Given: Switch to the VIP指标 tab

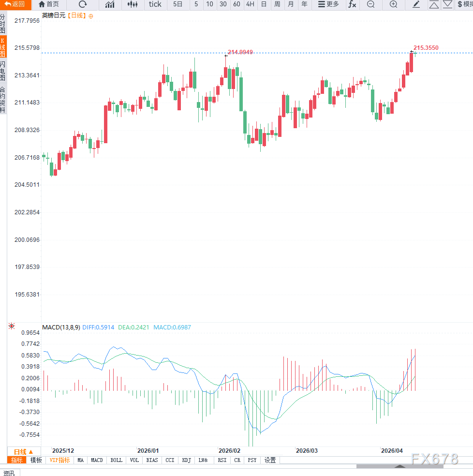Looking at the screenshot, I should 59,460.
